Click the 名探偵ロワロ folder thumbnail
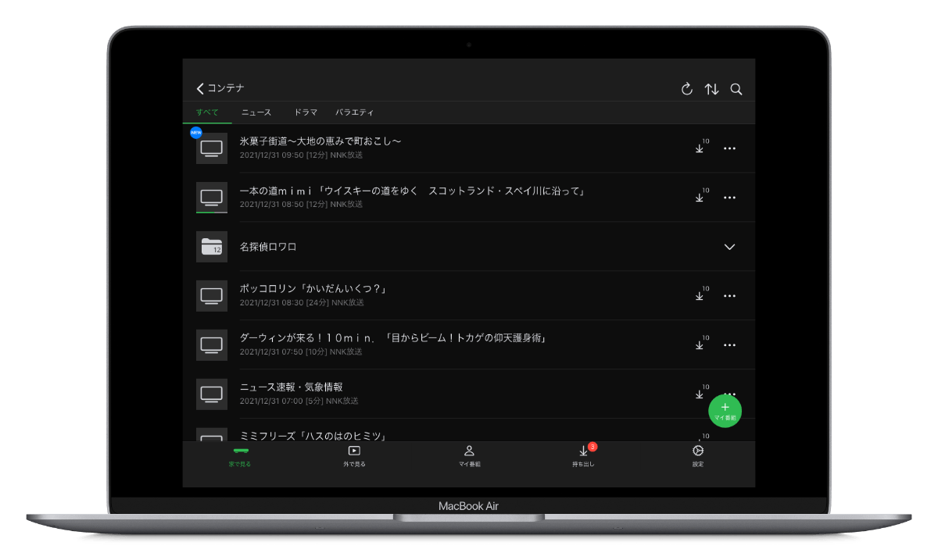The width and height of the screenshot is (938, 560). point(211,247)
